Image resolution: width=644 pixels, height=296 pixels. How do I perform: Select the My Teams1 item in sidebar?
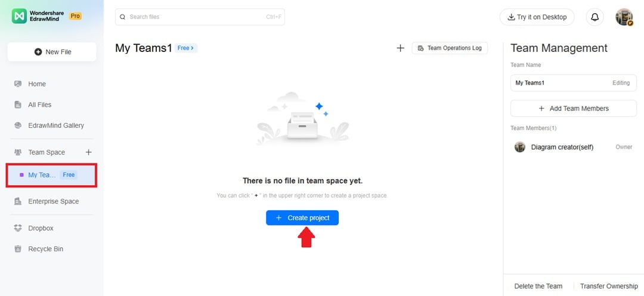[51, 175]
